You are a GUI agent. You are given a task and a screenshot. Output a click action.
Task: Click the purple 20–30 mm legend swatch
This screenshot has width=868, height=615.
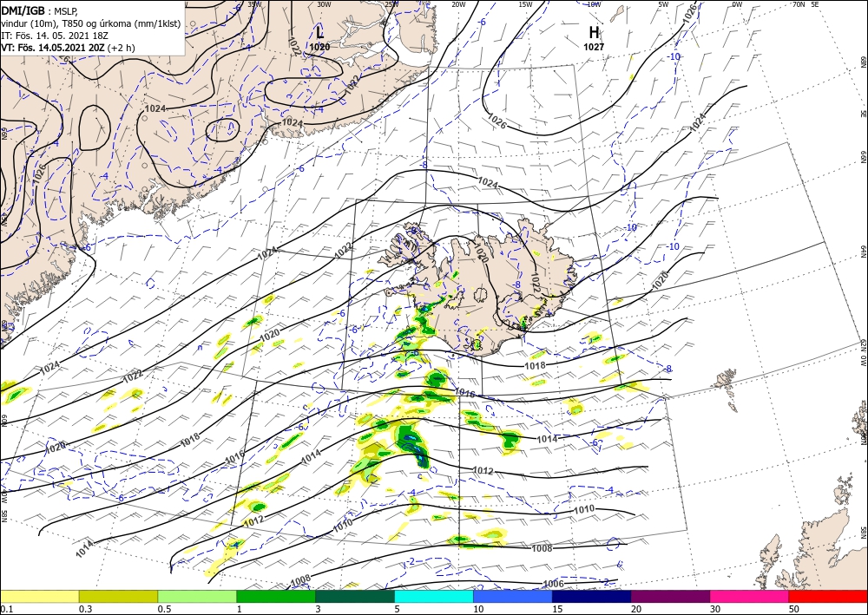(x=670, y=597)
